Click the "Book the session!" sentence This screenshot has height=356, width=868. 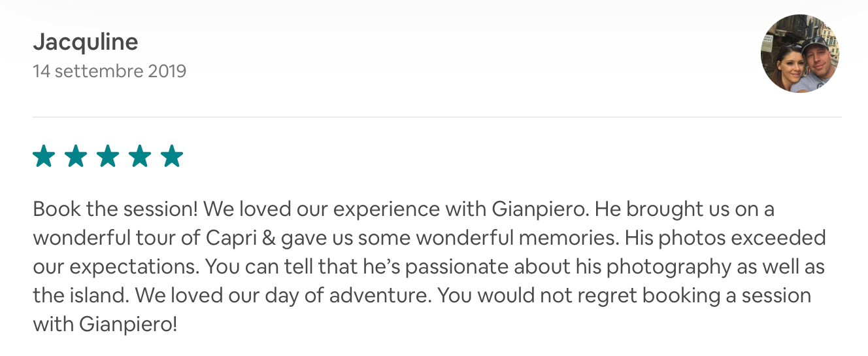click(115, 209)
